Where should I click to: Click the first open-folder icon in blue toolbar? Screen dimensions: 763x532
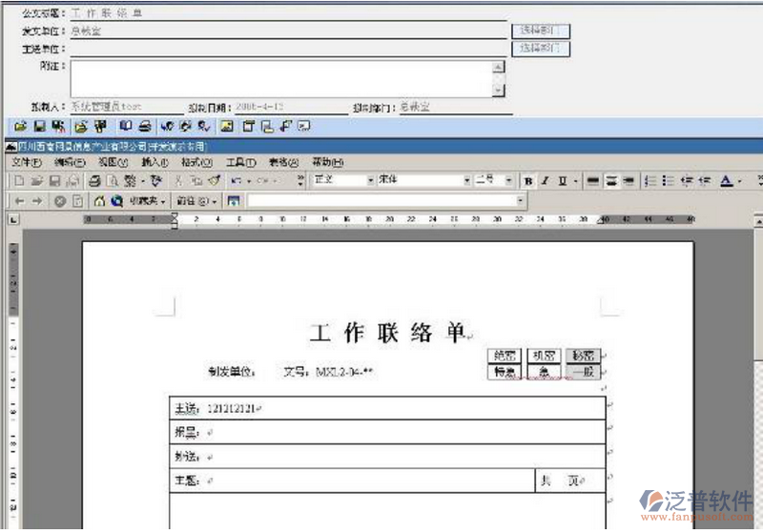click(x=18, y=126)
